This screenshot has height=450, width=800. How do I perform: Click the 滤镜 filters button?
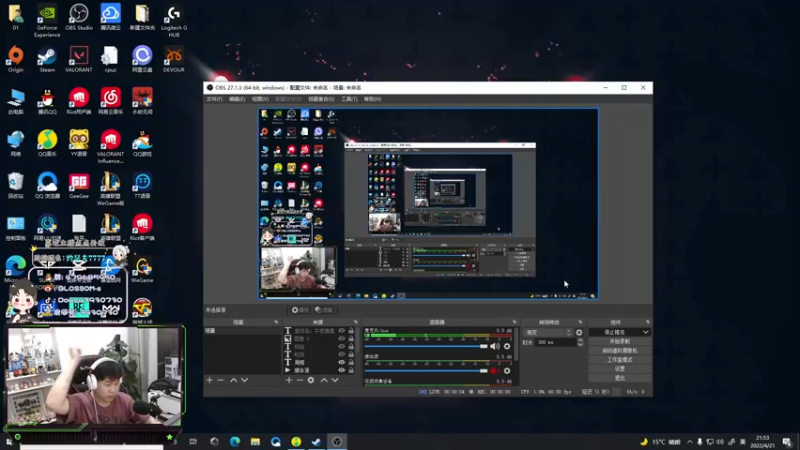(323, 310)
